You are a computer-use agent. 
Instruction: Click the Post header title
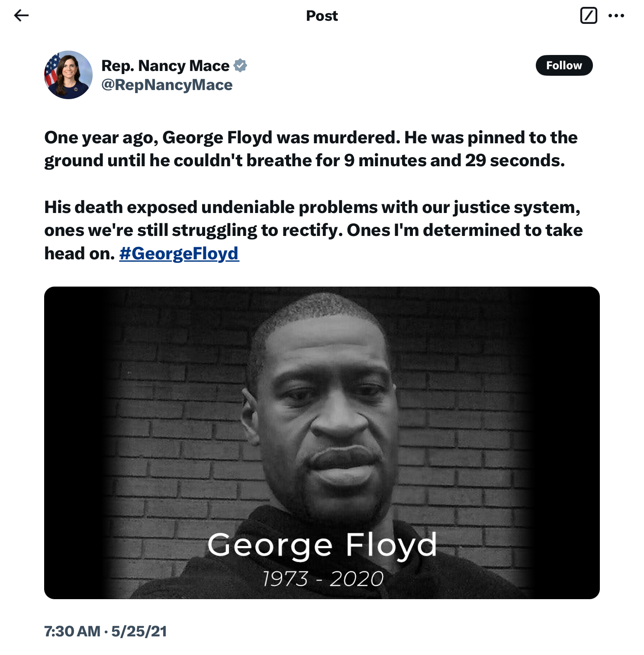322,16
